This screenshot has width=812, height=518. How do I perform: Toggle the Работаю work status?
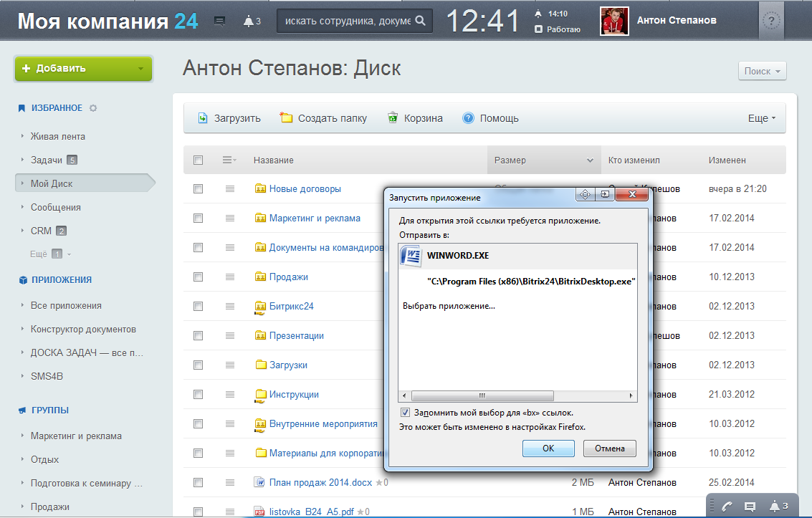click(558, 29)
